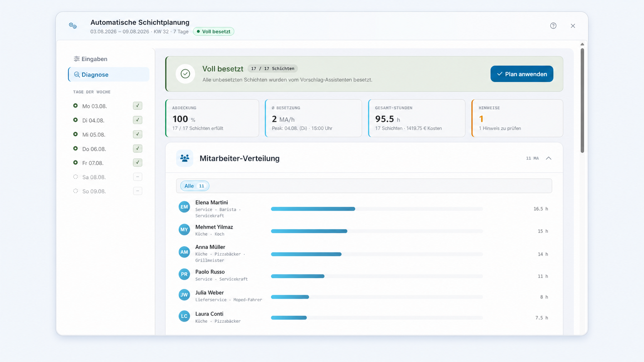The width and height of the screenshot is (644, 362).
Task: Click Laura Conti's LC avatar
Action: click(x=184, y=316)
